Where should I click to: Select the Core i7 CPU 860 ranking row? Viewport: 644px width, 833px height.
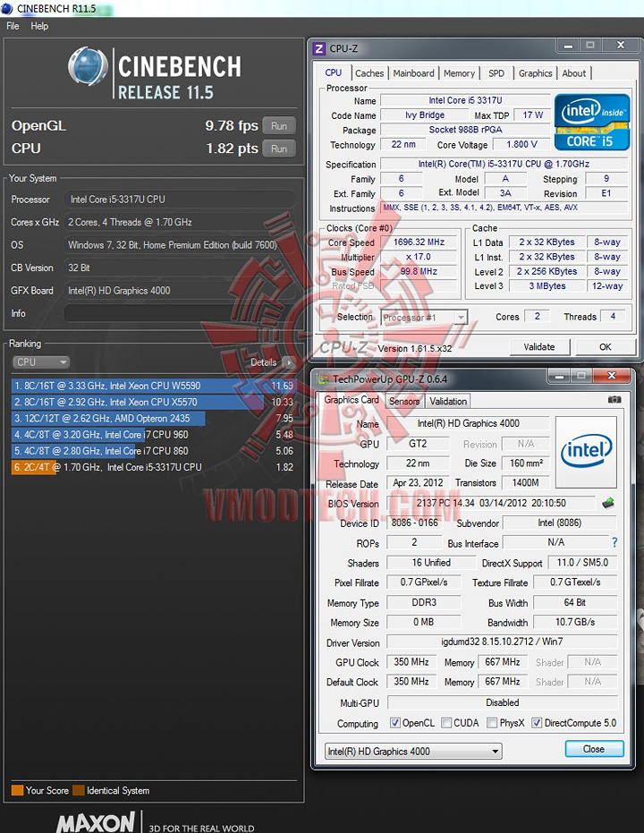pyautogui.click(x=153, y=451)
